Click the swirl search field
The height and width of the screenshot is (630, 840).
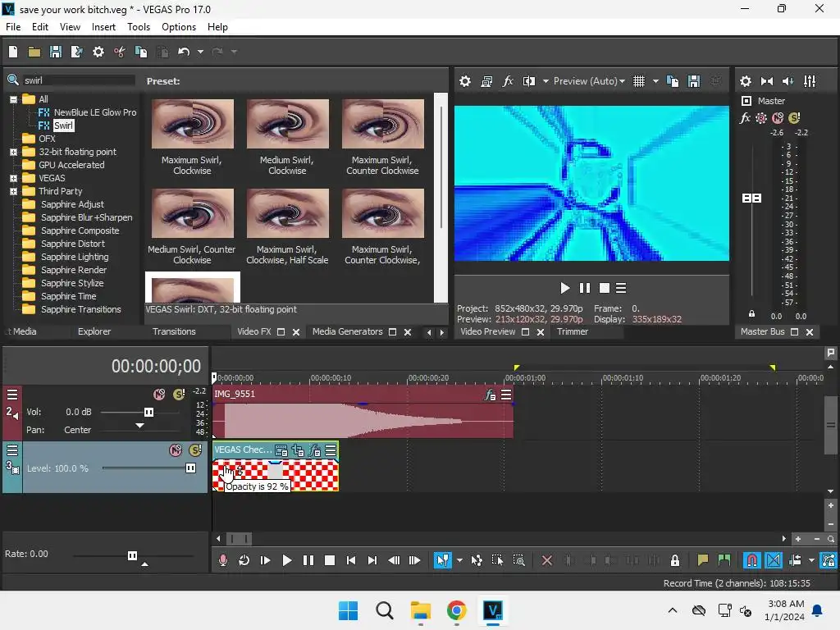pos(78,80)
